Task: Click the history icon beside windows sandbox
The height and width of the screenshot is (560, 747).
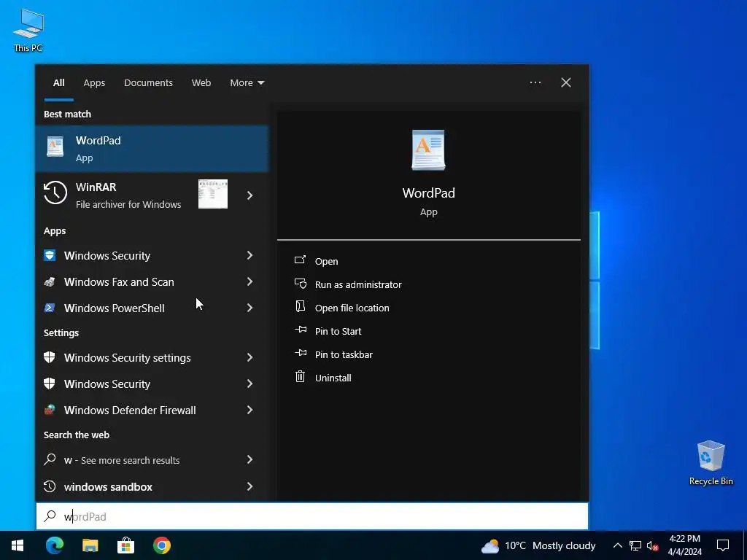Action: tap(50, 486)
